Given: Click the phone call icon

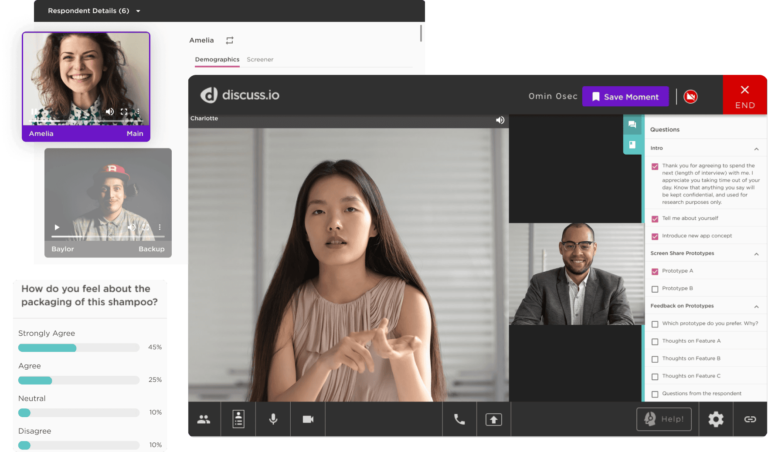Looking at the screenshot, I should pos(459,419).
